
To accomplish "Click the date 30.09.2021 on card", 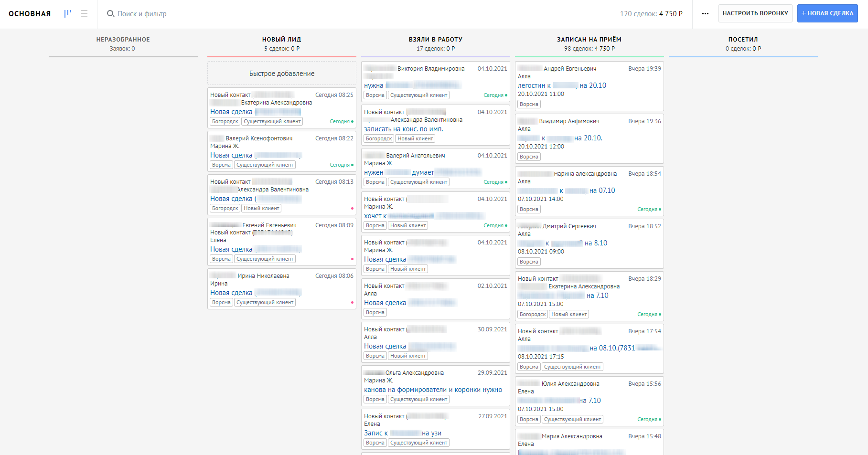I will 492,329.
